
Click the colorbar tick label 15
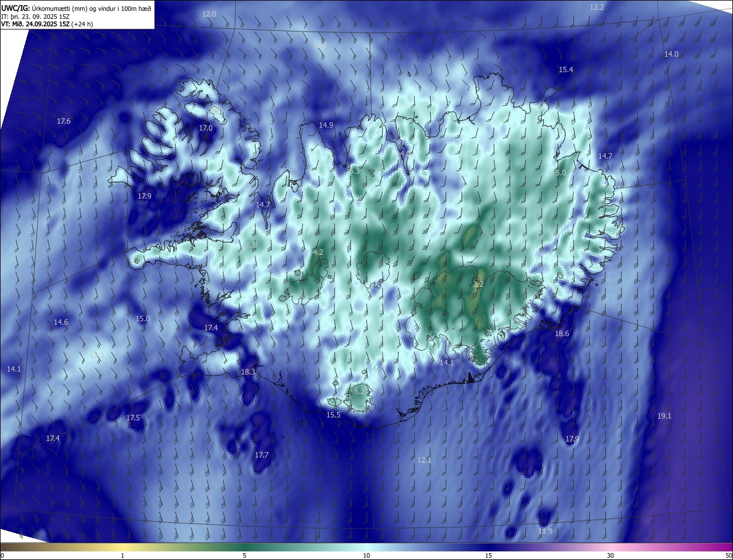(x=488, y=555)
